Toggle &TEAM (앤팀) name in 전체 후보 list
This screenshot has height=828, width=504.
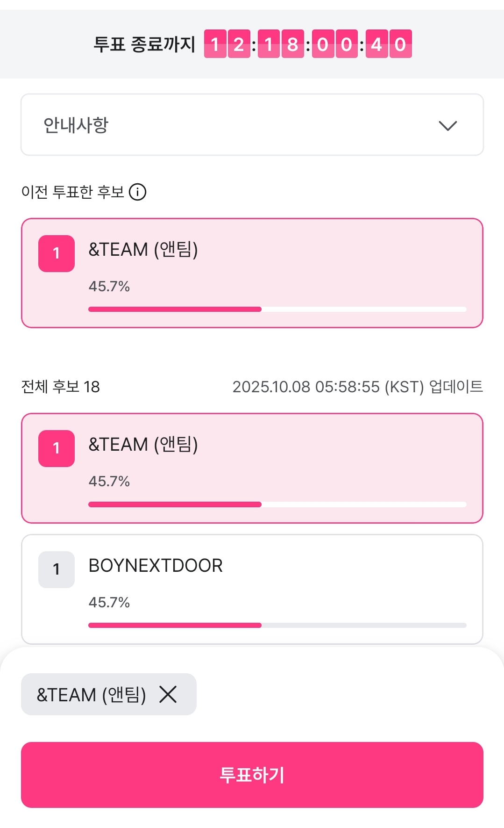click(x=143, y=444)
